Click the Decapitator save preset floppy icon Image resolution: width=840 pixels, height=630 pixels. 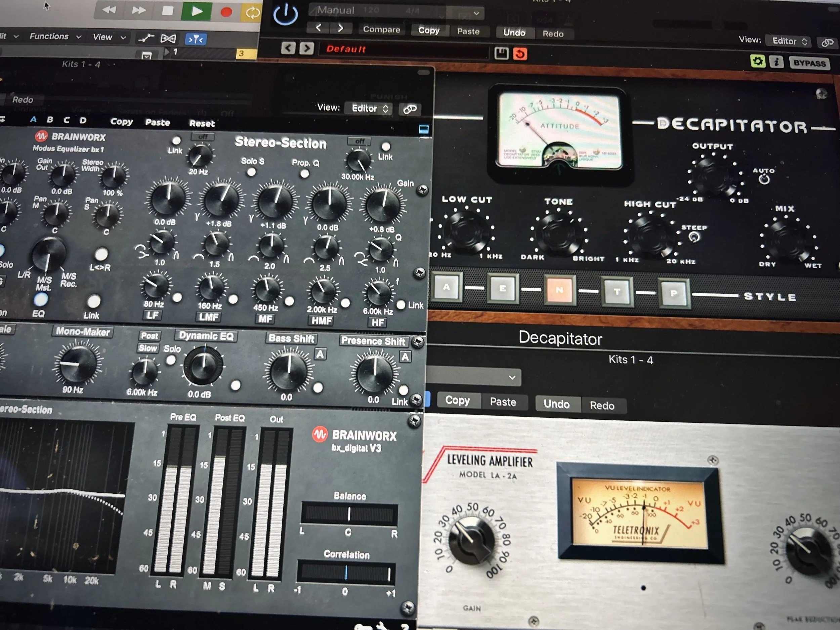click(x=501, y=53)
